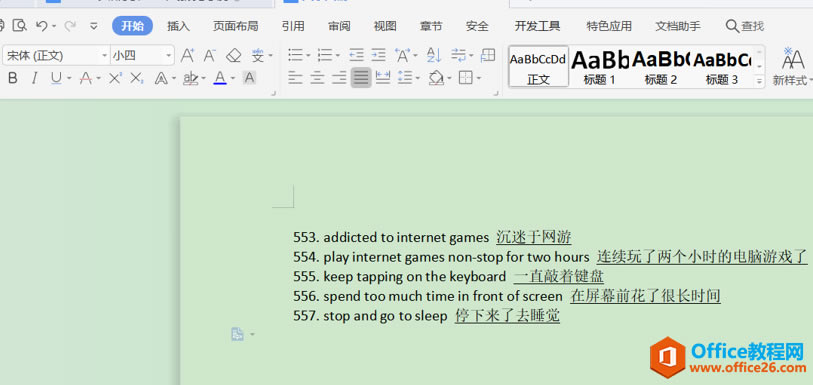Viewport: 813px width, 385px height.
Task: Apply the 标题 3 style
Action: tap(722, 66)
